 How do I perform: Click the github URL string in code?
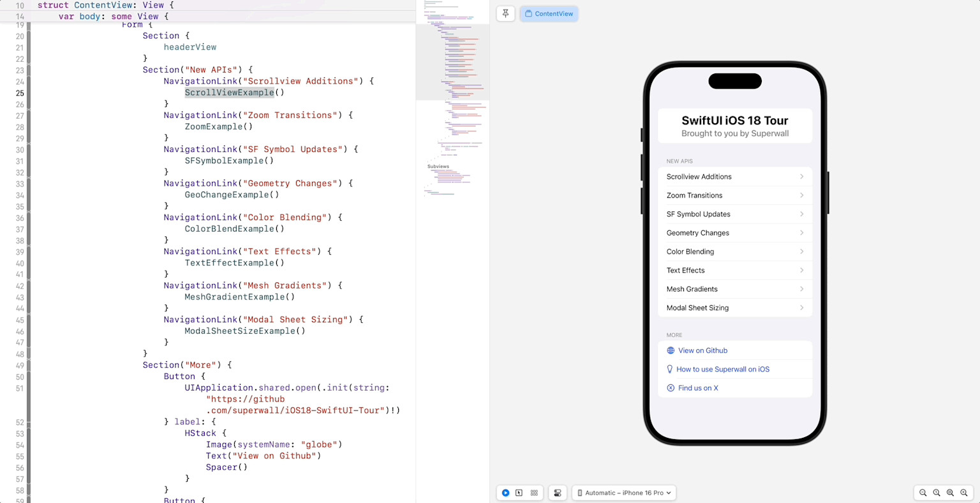coord(296,405)
